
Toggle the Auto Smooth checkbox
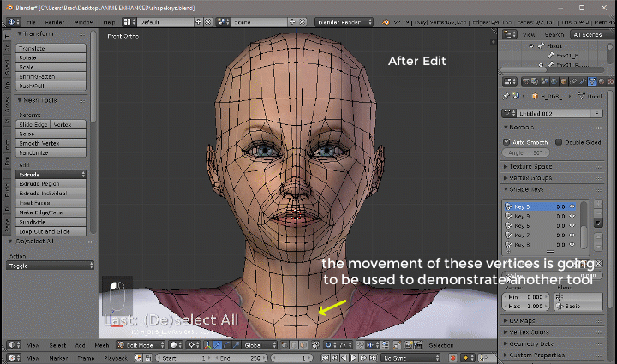[x=508, y=141]
